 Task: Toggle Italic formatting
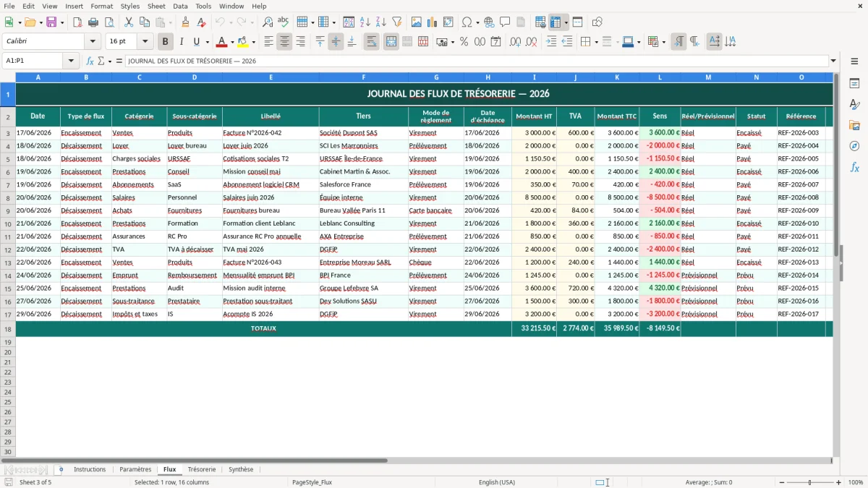tap(181, 42)
